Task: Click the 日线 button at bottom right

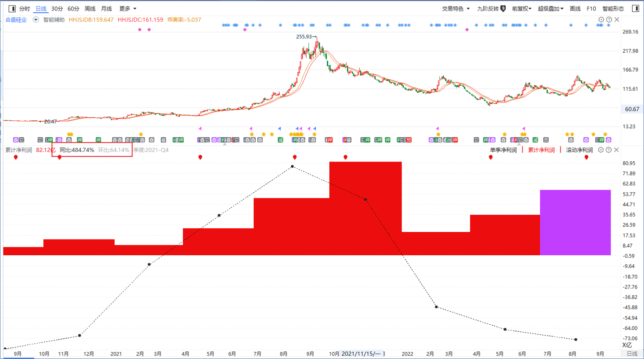Action: 632,354
